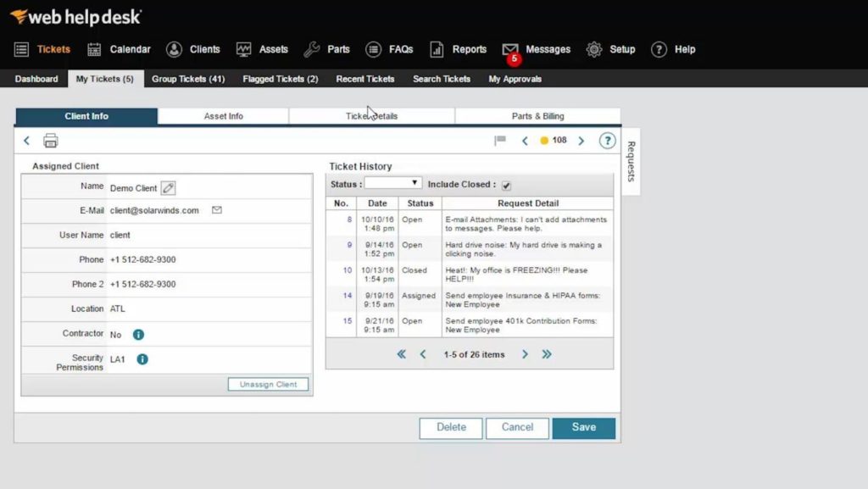Open ticket number 8 link
The height and width of the screenshot is (489, 868).
point(349,219)
